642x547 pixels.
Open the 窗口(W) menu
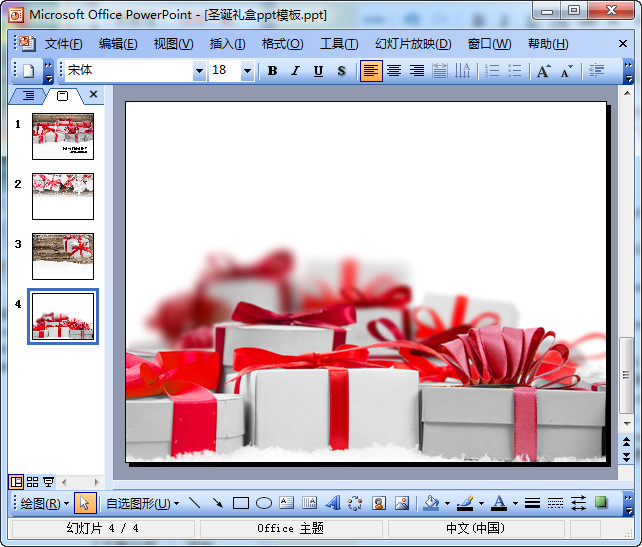pyautogui.click(x=489, y=43)
